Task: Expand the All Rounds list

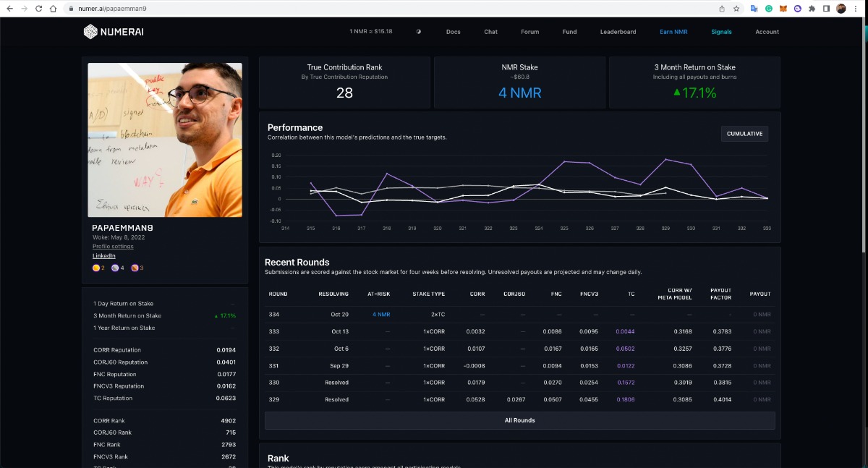Action: (519, 420)
